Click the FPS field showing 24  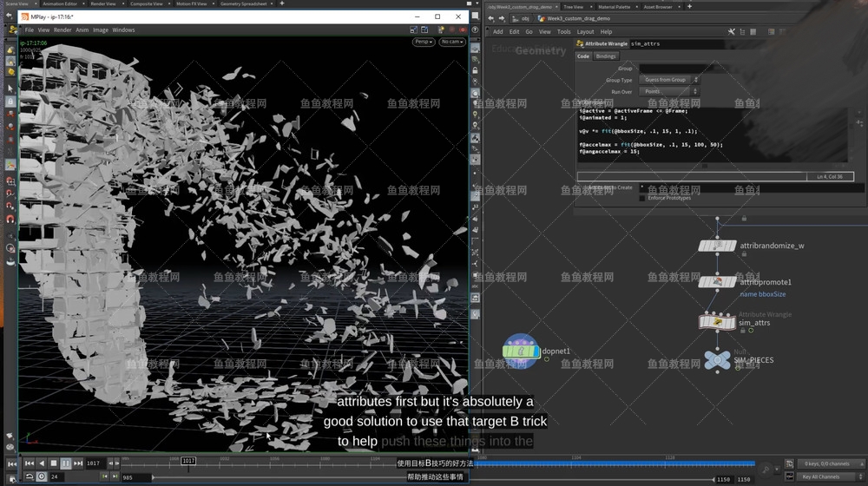pos(56,476)
